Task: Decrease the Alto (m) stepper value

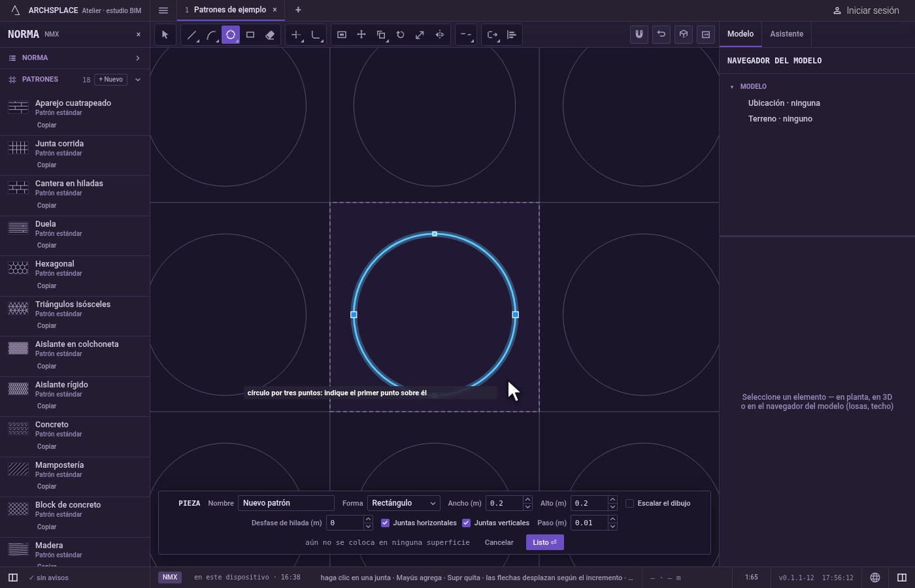Action: [612, 507]
